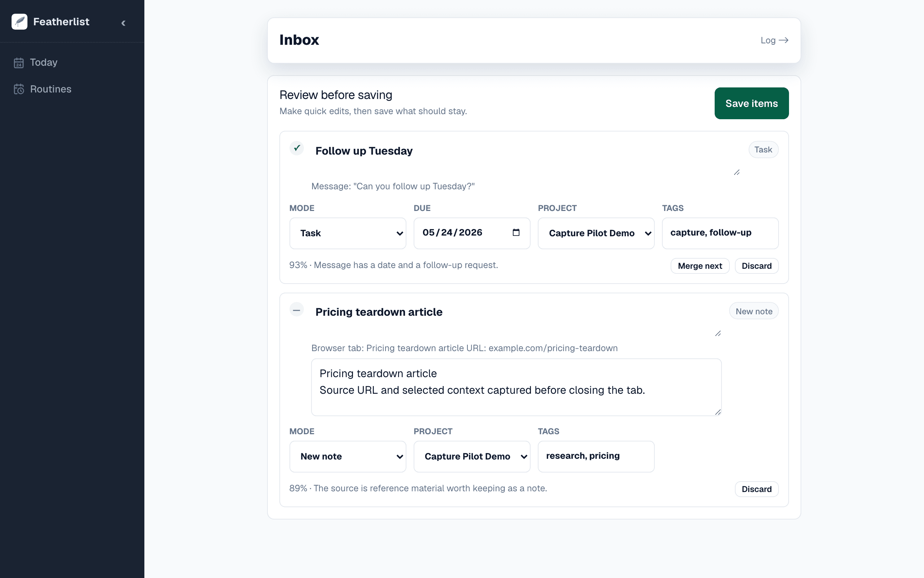Open the Mode dropdown showing Task
Viewport: 924px width, 578px height.
pyautogui.click(x=348, y=233)
